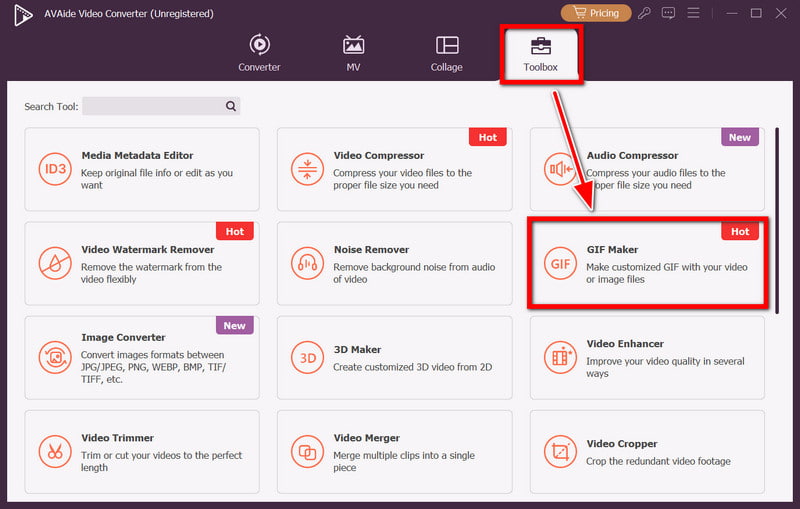The width and height of the screenshot is (800, 509).
Task: Click 'Crop the redundant video footage' text
Action: coord(658,461)
